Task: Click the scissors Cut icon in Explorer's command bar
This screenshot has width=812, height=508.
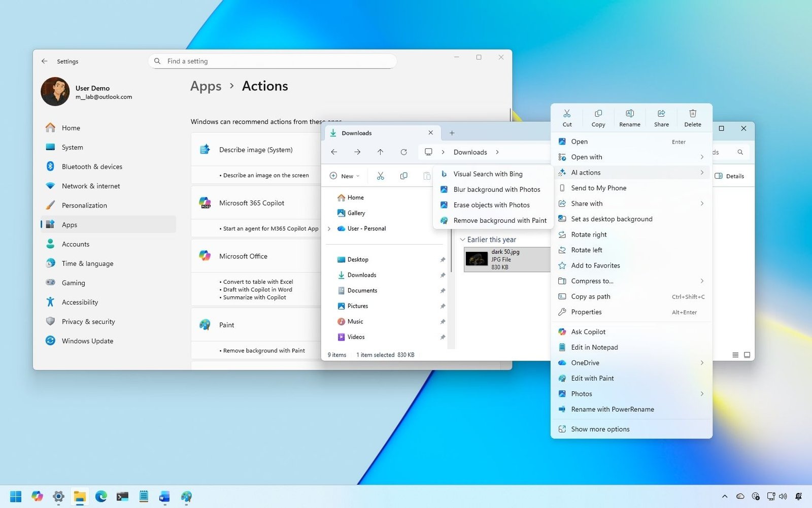Action: tap(380, 176)
